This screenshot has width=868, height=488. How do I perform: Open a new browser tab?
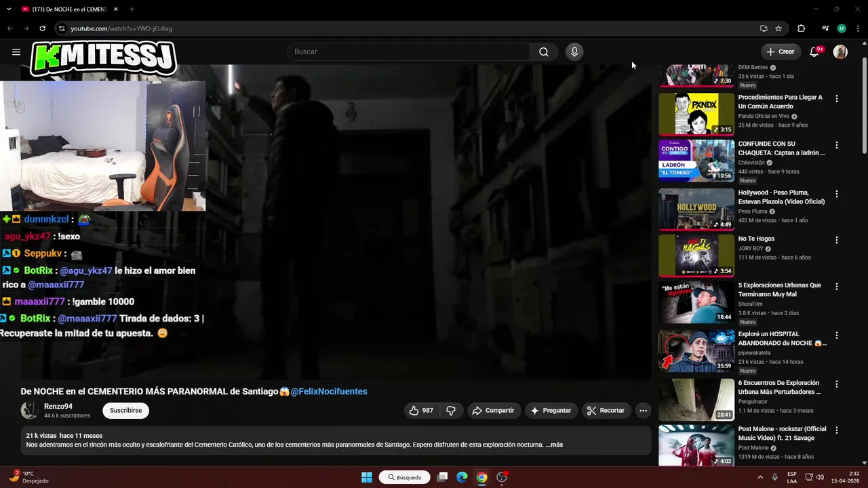tap(132, 9)
